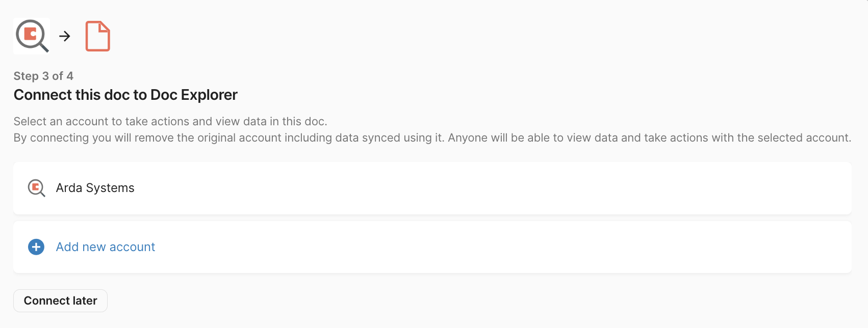Screen dimensions: 868x328
Task: Click the word Systems in the account row
Action: pyautogui.click(x=110, y=188)
